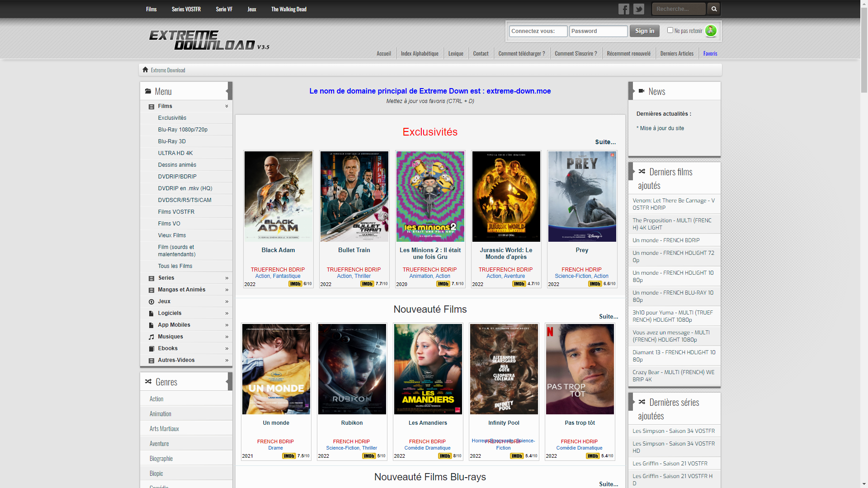The height and width of the screenshot is (488, 868).
Task: Open ULTRA HD 4K films category
Action: tap(175, 153)
